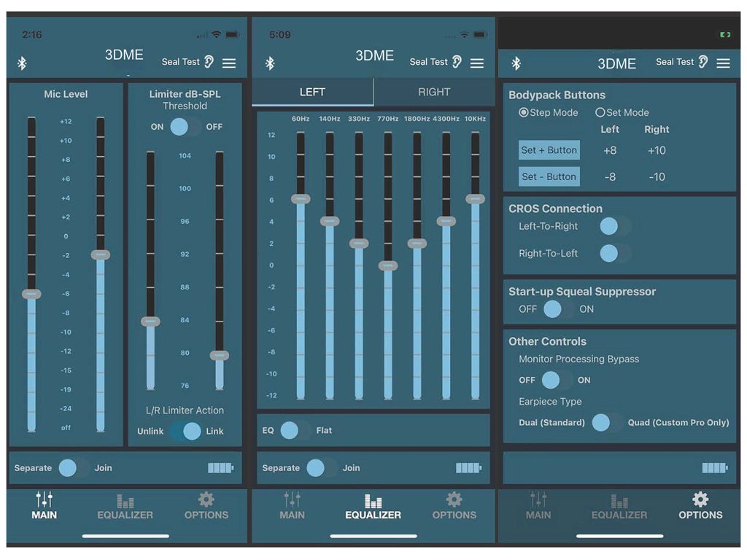Image resolution: width=747 pixels, height=560 pixels.
Task: Click the 1800Hz equalizer slider handle
Action: click(417, 244)
